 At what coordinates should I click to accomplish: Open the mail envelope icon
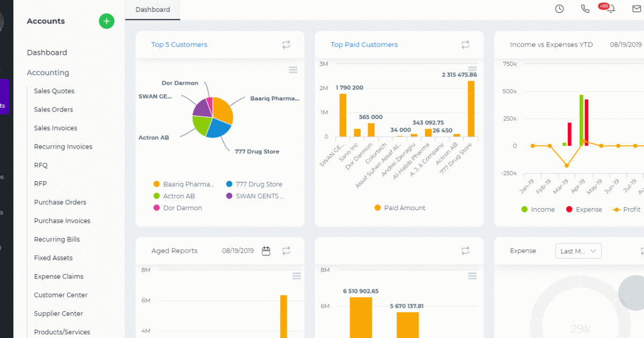(636, 9)
